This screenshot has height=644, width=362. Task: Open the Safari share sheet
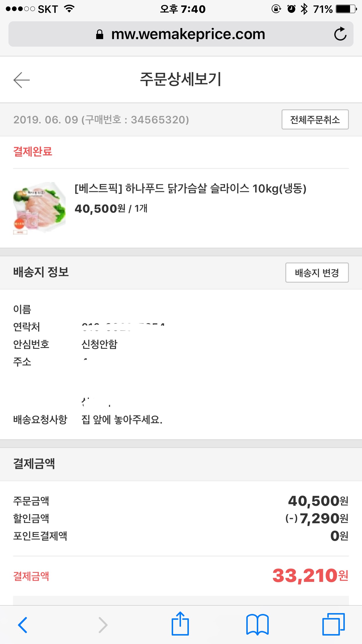(x=180, y=624)
